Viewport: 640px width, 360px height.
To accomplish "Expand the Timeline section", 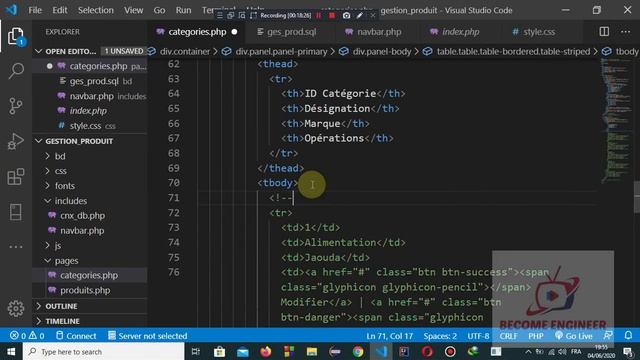I will [x=90, y=321].
